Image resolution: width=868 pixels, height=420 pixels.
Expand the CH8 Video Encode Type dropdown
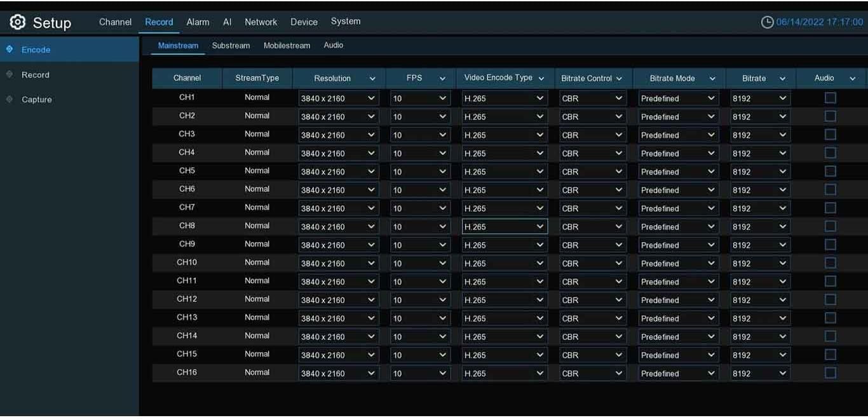coord(505,227)
